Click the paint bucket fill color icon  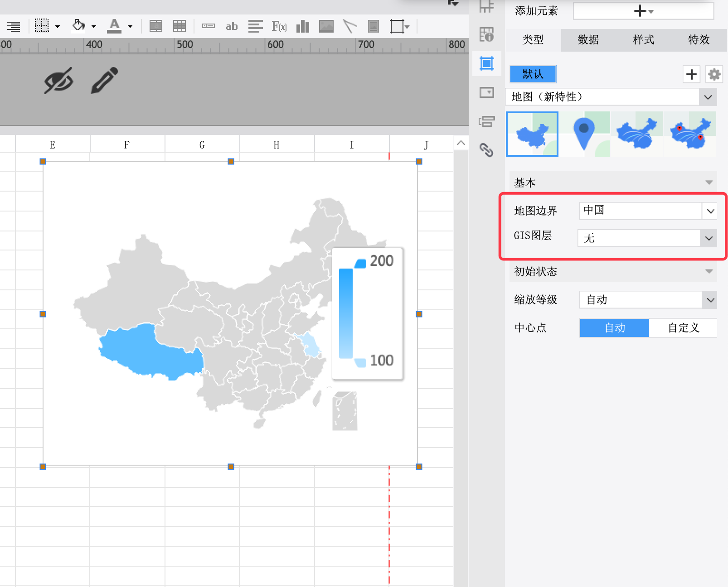coord(79,25)
